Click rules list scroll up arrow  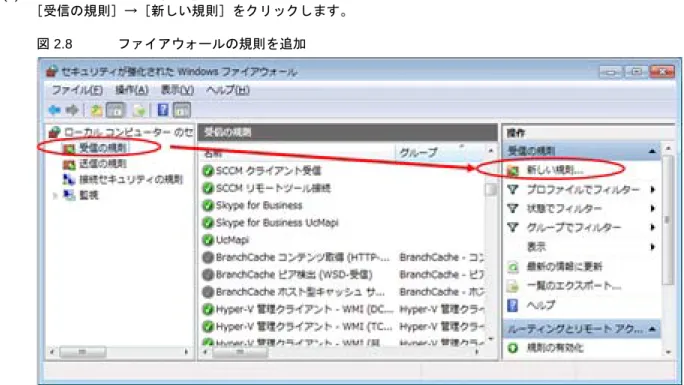click(x=491, y=151)
